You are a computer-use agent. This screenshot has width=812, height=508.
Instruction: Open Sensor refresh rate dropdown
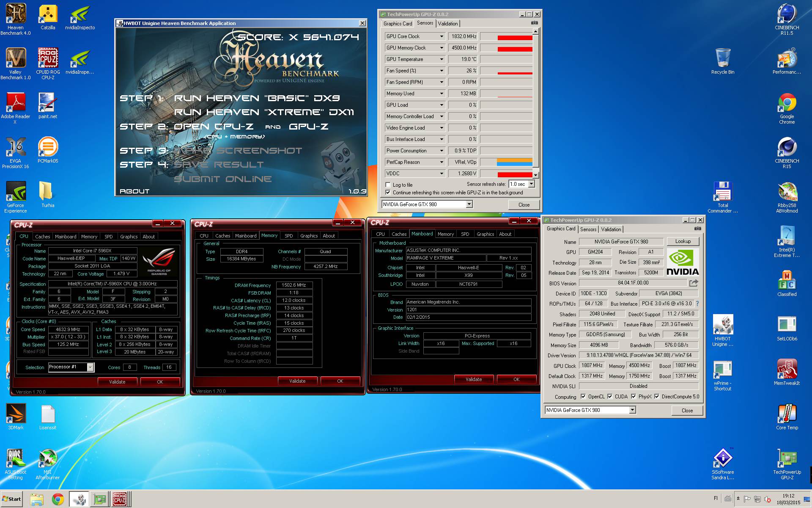pyautogui.click(x=532, y=184)
